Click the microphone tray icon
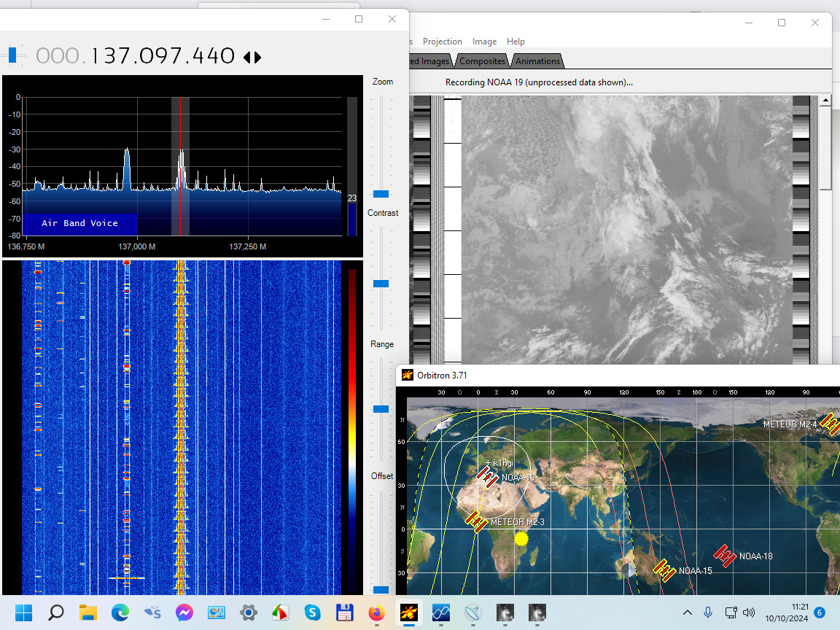Viewport: 840px width, 630px height. [x=708, y=612]
